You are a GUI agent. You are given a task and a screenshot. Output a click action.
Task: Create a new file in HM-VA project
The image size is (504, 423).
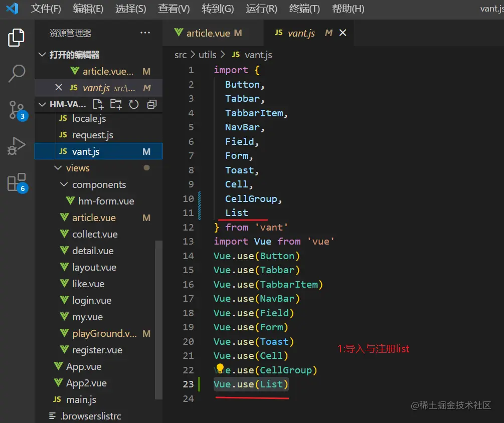[98, 104]
